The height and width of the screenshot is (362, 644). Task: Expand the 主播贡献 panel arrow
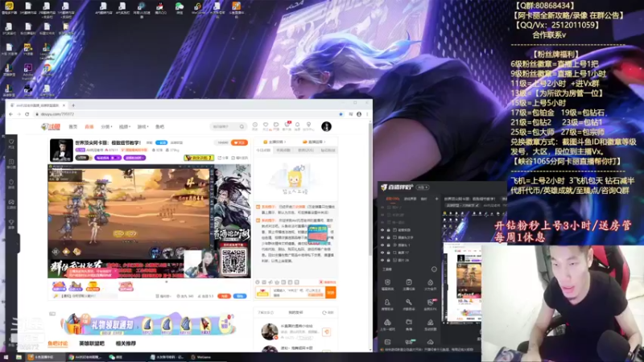[285, 142]
